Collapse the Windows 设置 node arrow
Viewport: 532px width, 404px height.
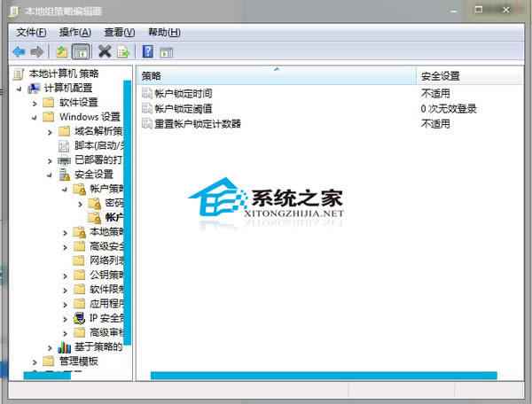click(35, 118)
